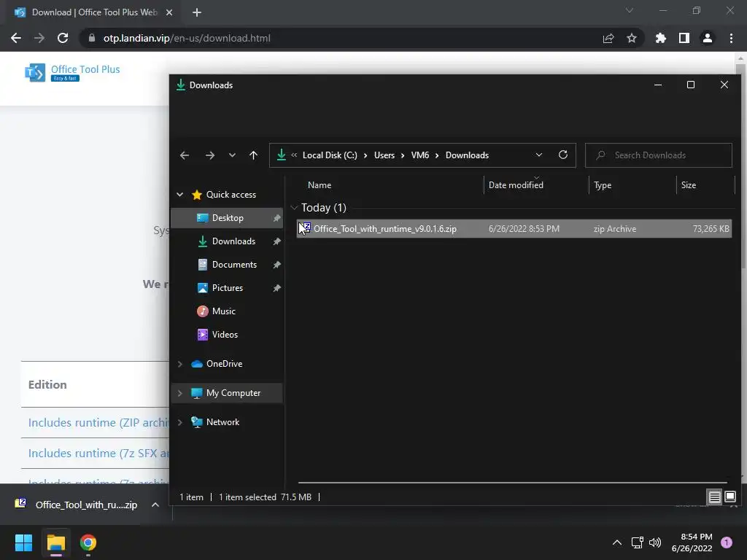Screen dimensions: 747x560
Task: Open the volume control in tray
Action: click(656, 542)
